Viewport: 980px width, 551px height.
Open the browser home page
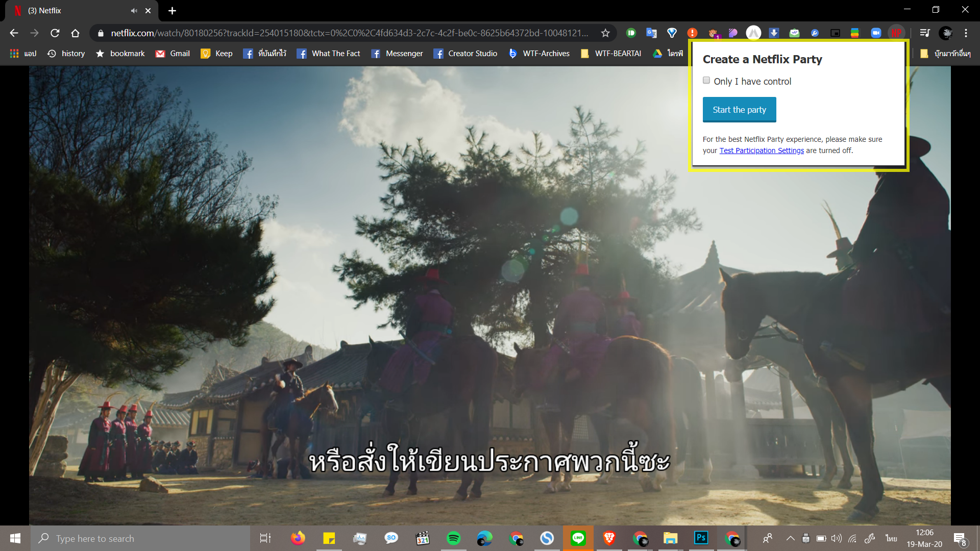(x=75, y=33)
